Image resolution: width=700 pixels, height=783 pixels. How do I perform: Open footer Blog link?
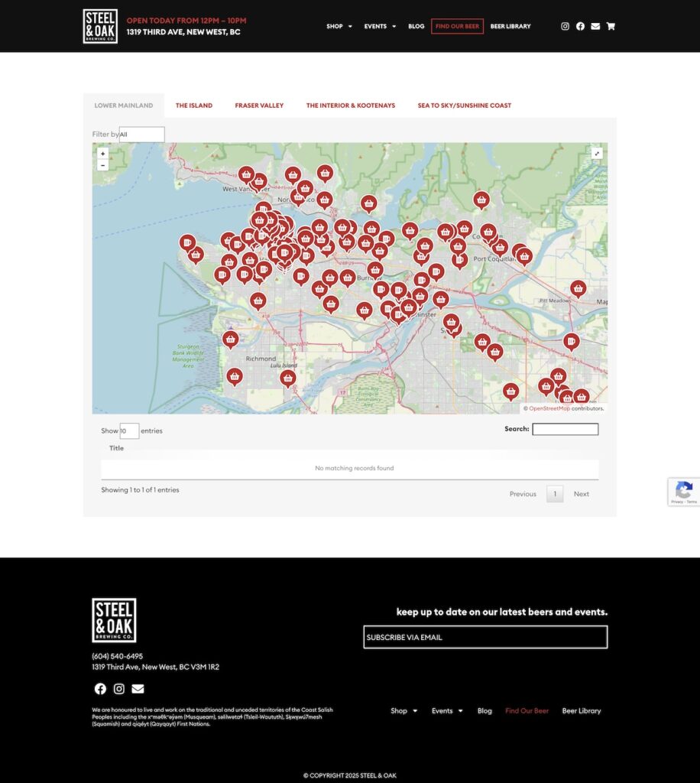point(484,710)
